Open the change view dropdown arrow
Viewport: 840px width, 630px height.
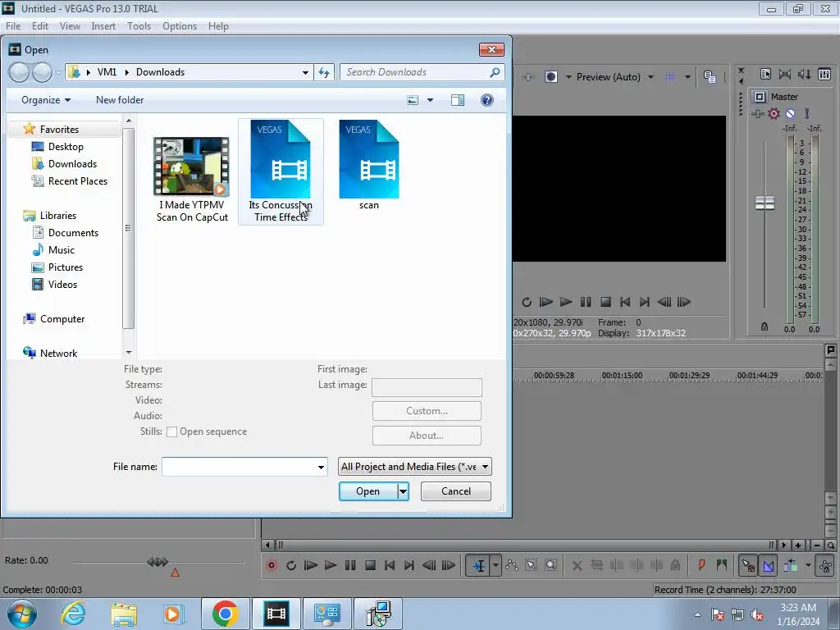tap(430, 100)
